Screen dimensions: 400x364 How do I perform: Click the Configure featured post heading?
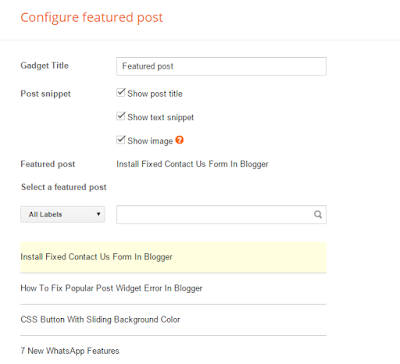[92, 17]
